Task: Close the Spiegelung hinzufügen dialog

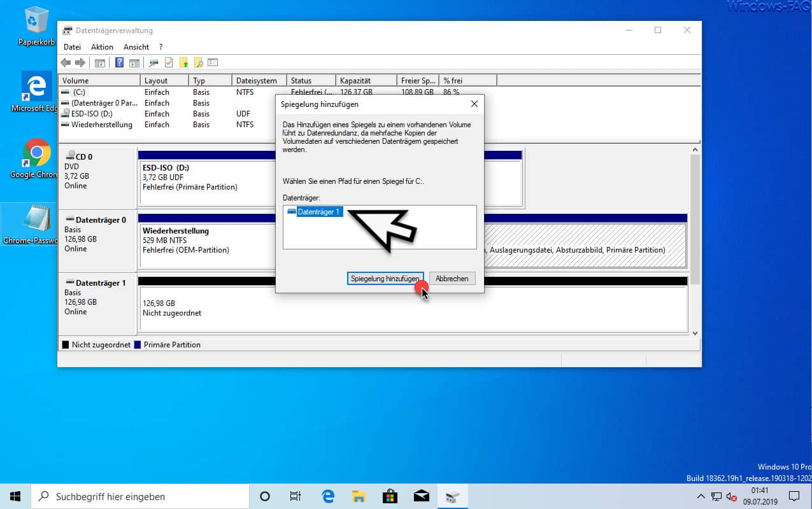Action: click(x=474, y=104)
